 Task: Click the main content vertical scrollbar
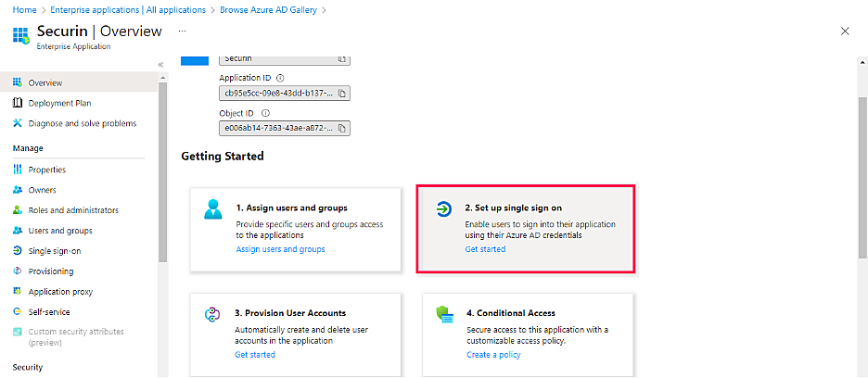coord(862,177)
